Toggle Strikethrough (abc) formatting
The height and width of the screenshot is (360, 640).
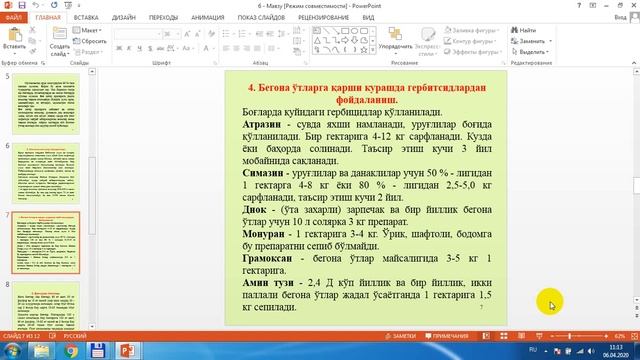pos(160,48)
